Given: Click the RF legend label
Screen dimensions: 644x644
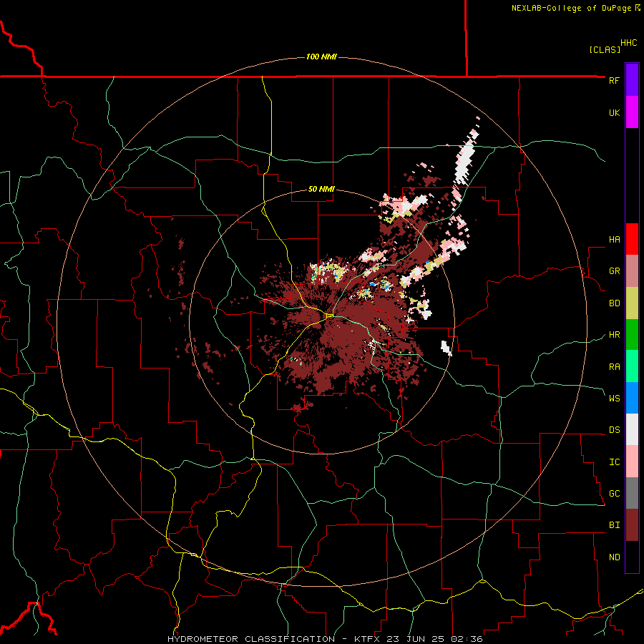Looking at the screenshot, I should pyautogui.click(x=614, y=80).
